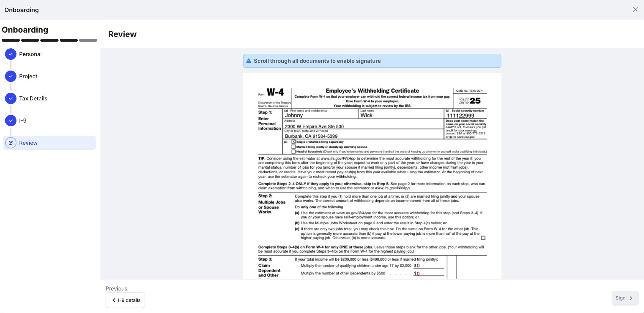Click the Onboarding sidebar heading
Viewport: 644px width, 313px height.
pos(25,30)
